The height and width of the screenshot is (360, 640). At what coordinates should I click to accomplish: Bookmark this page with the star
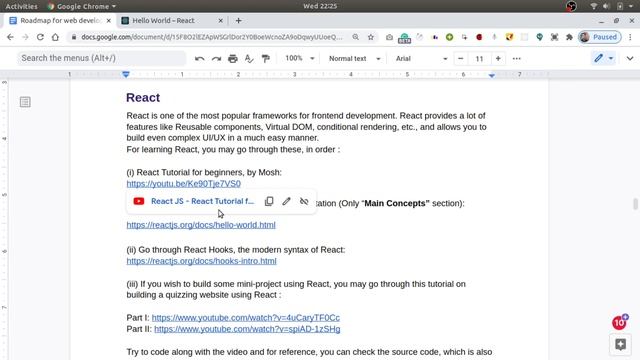click(371, 37)
